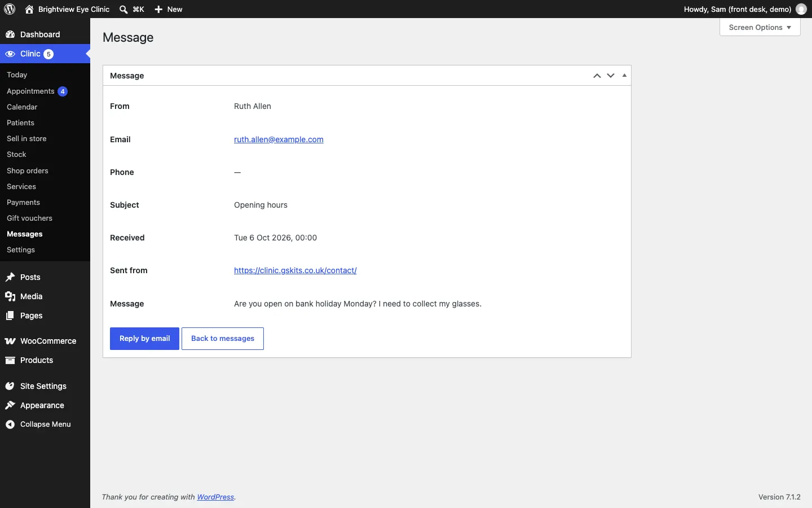Move Message panel up with chevron
The height and width of the screenshot is (508, 812).
point(597,76)
